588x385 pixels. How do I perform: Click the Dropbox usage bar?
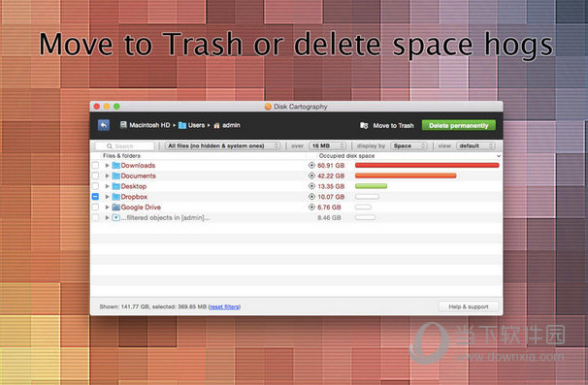(367, 197)
